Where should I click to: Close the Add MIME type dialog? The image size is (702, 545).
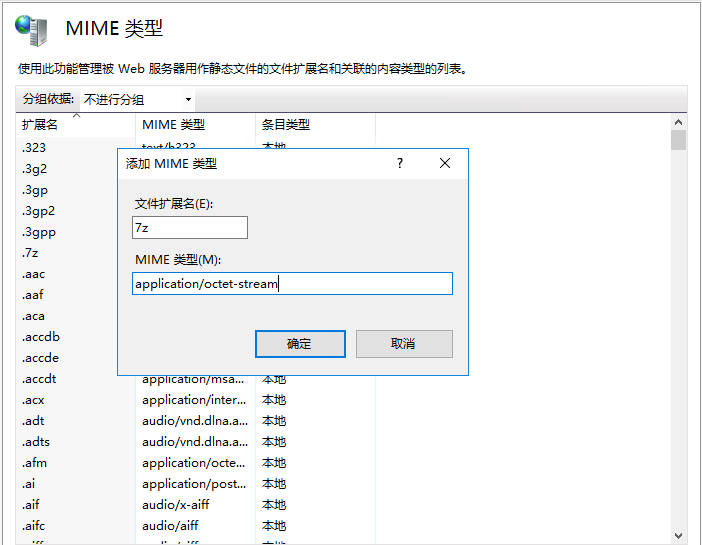pyautogui.click(x=445, y=163)
